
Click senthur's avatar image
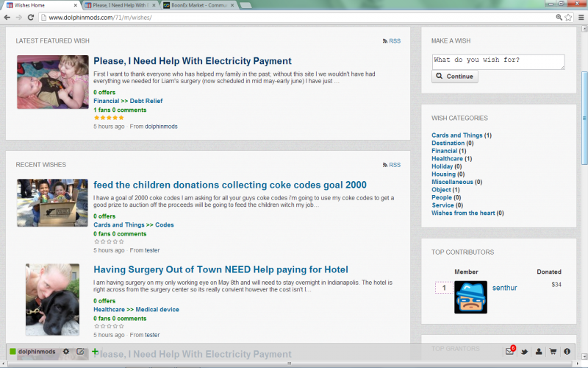point(470,297)
